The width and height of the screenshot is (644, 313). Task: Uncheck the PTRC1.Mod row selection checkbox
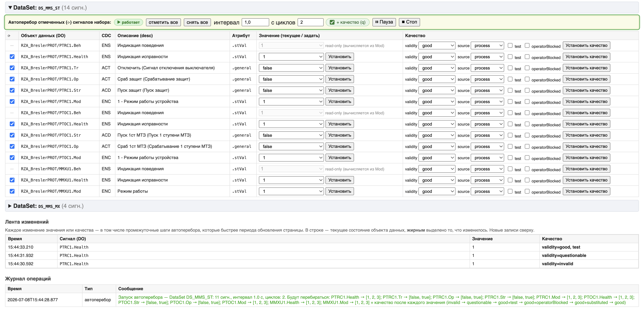pos(12,101)
